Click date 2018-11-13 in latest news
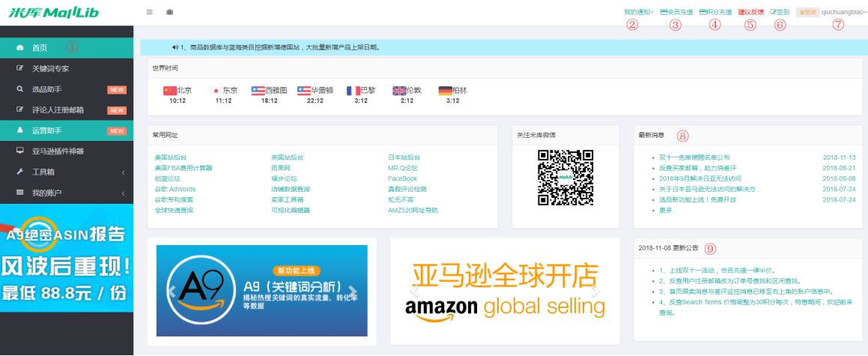Image resolution: width=868 pixels, height=356 pixels. [x=840, y=157]
